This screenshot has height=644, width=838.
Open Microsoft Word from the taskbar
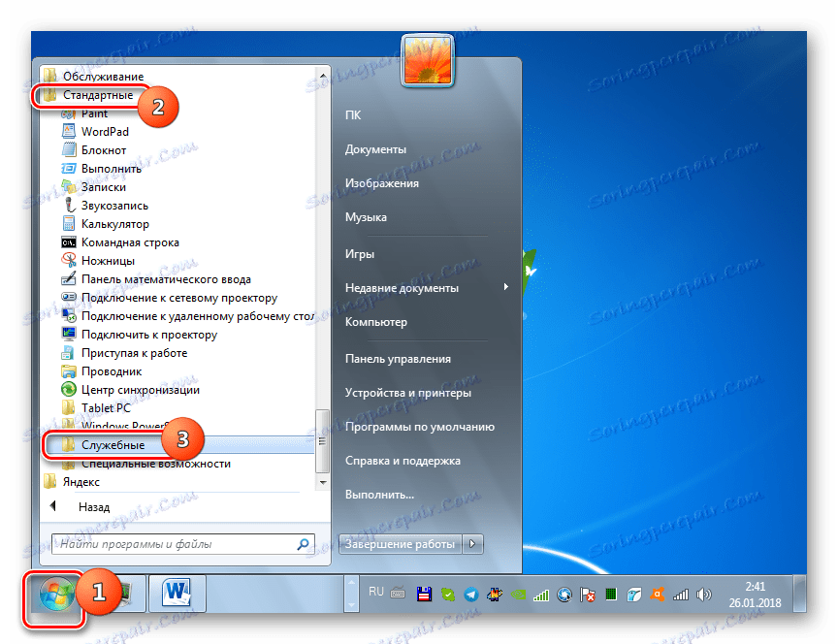pos(177,593)
